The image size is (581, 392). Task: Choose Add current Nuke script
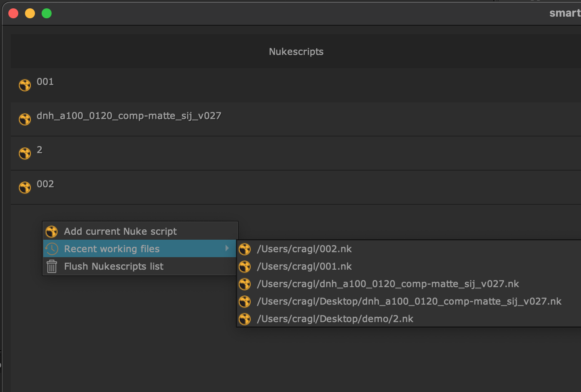pyautogui.click(x=120, y=231)
